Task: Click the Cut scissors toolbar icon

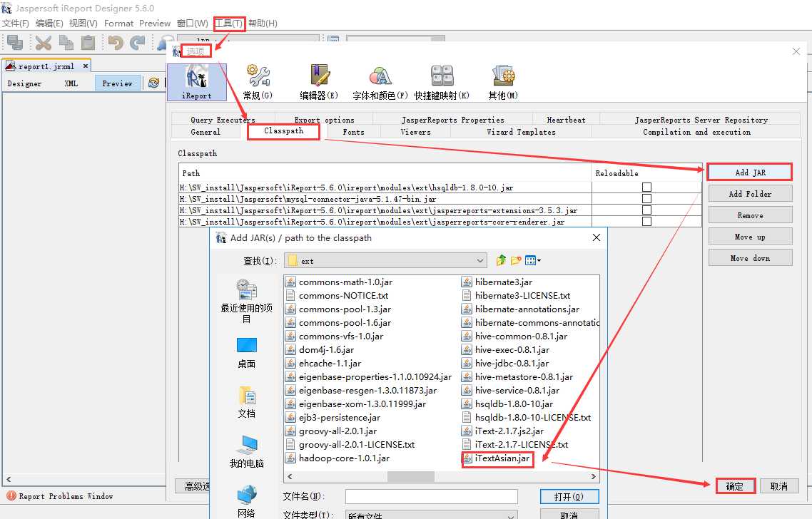Action: click(44, 43)
